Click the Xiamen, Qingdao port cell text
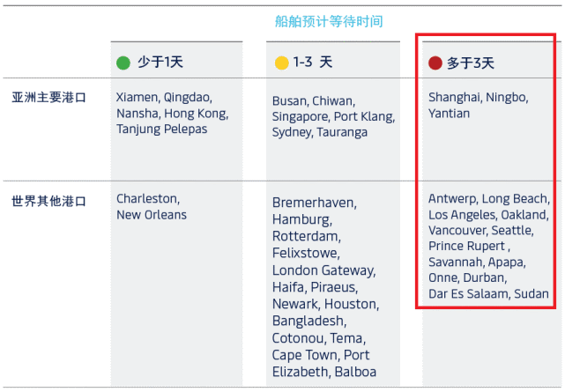 [x=164, y=97]
